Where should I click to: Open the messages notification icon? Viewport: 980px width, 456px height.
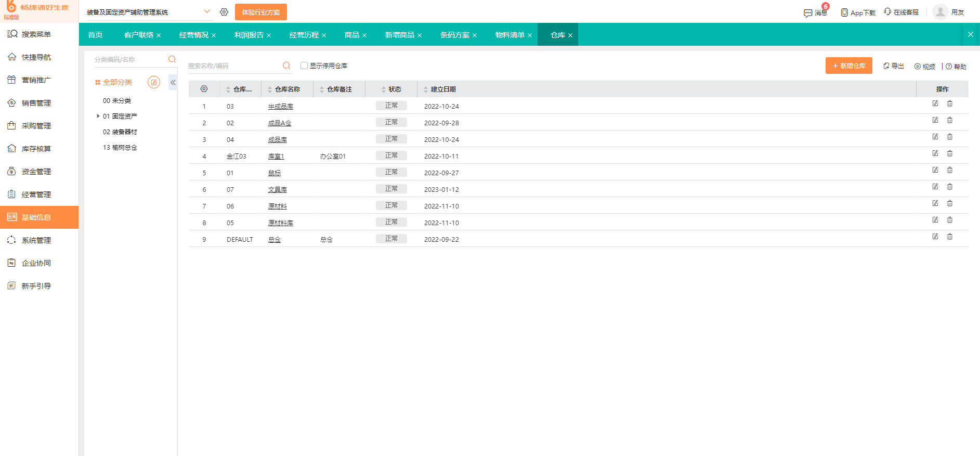pos(808,13)
